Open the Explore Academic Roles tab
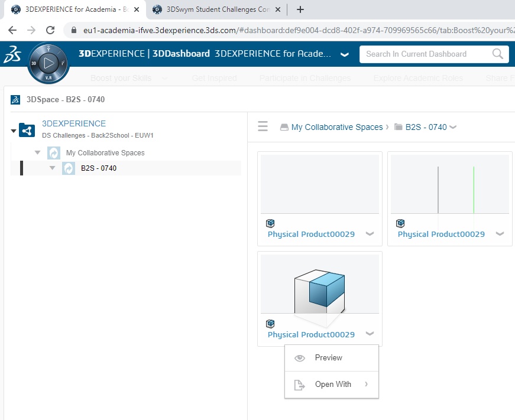 (x=418, y=78)
